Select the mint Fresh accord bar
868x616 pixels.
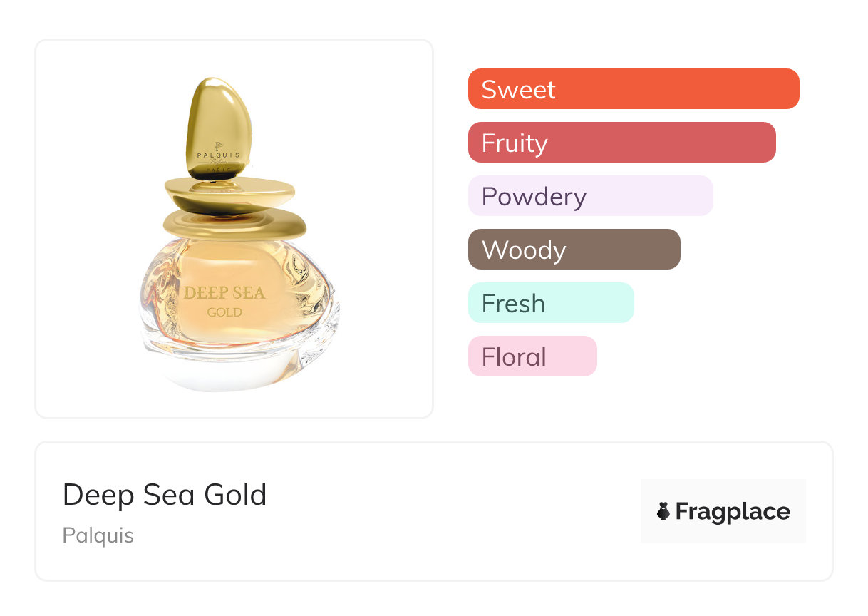coord(551,303)
